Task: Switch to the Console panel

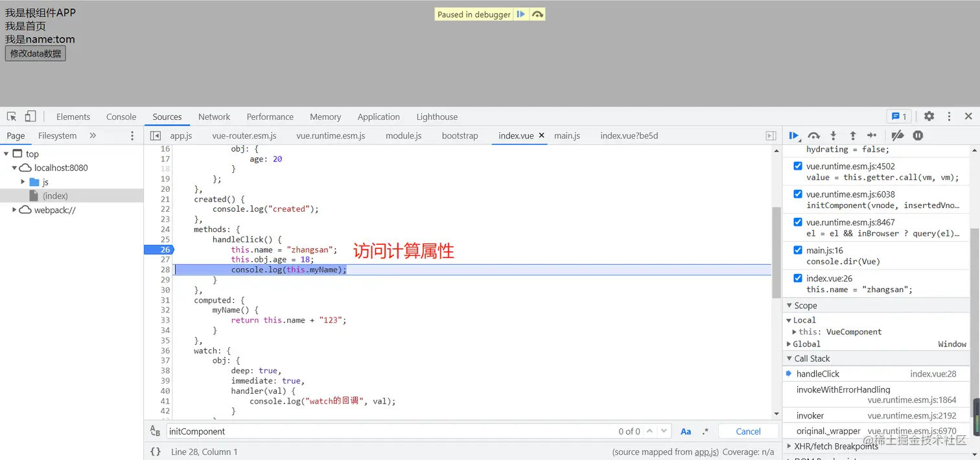Action: click(x=121, y=117)
